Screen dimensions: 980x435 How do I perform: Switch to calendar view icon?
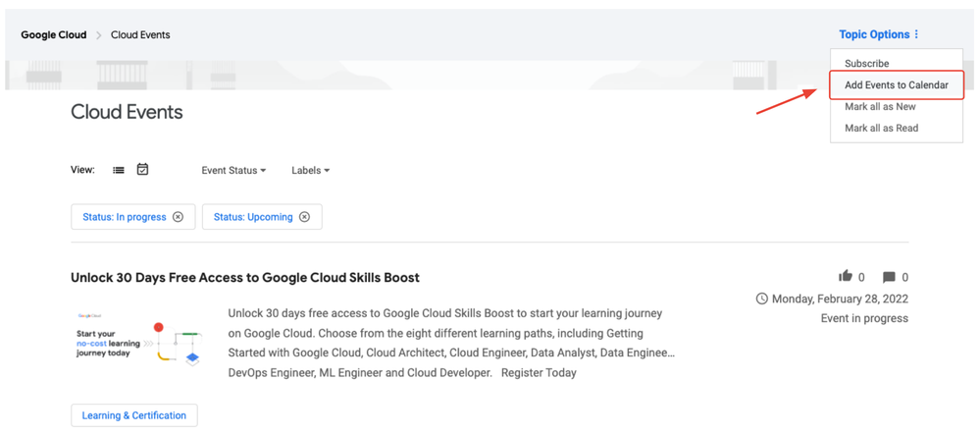pyautogui.click(x=142, y=169)
